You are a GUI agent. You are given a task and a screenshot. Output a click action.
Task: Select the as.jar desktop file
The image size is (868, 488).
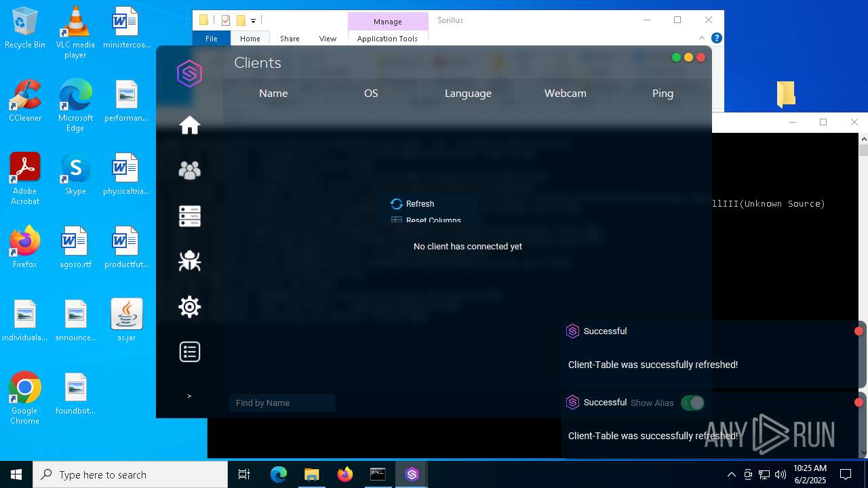127,321
